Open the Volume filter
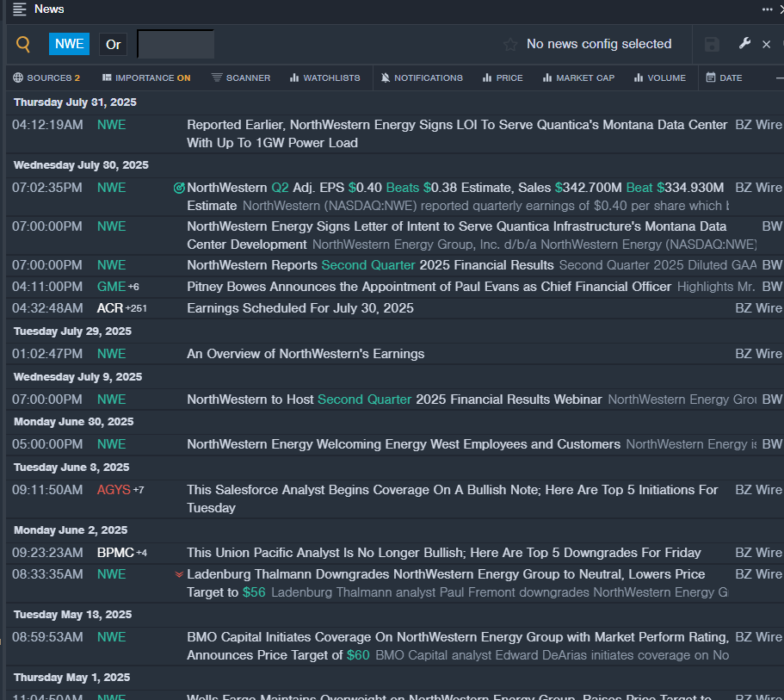The image size is (784, 700). click(660, 77)
